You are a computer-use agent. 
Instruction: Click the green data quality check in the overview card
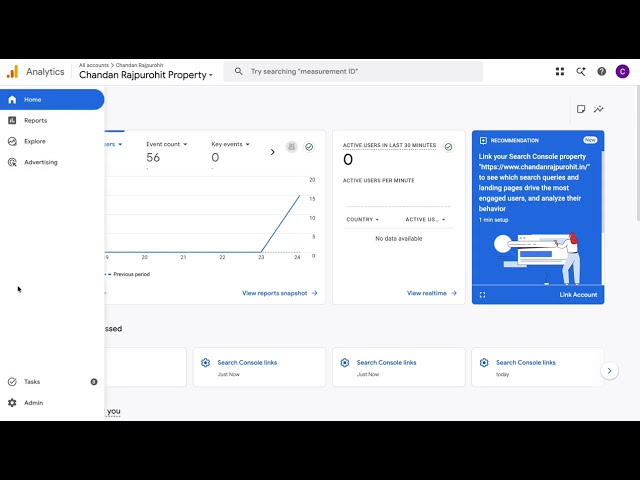[309, 147]
